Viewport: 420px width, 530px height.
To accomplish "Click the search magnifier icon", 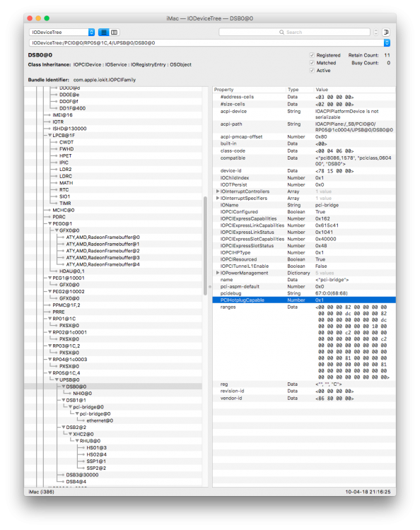I will click(x=281, y=32).
